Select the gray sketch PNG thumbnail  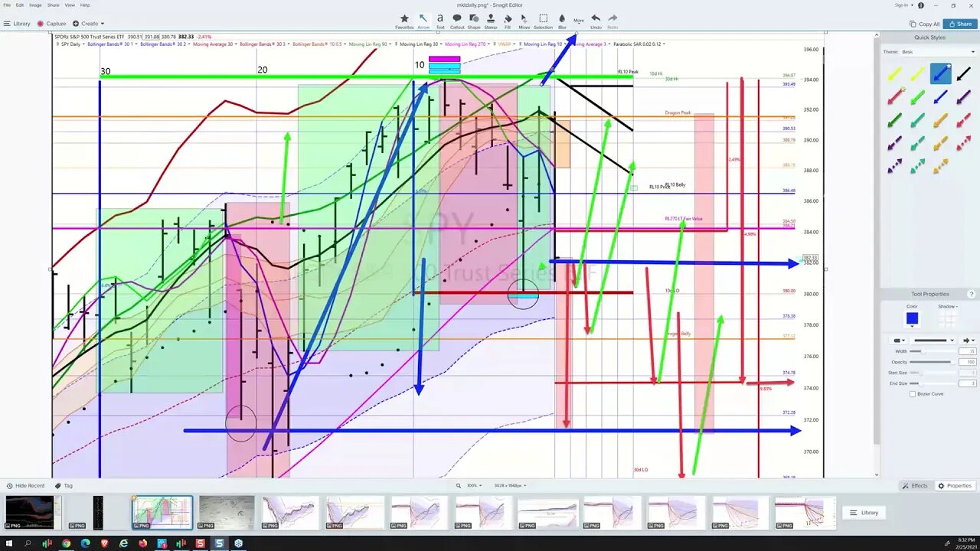(x=227, y=513)
